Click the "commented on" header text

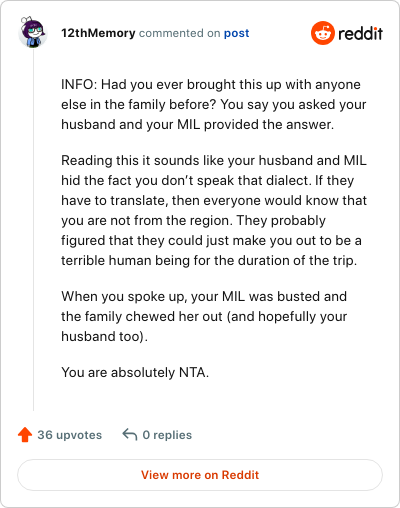click(179, 33)
